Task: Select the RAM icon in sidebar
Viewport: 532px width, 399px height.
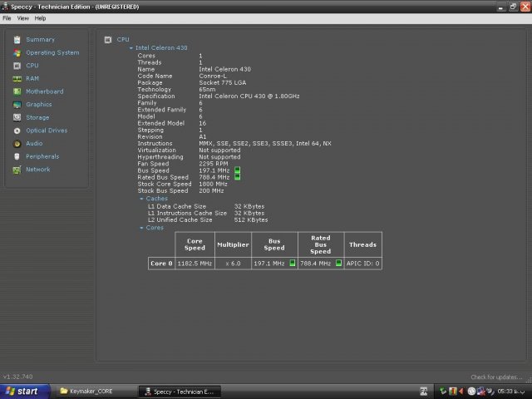Action: coord(17,78)
